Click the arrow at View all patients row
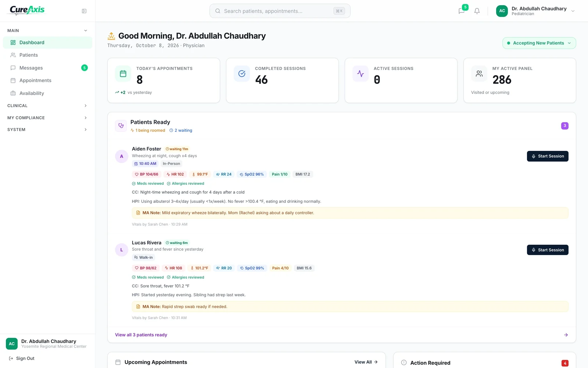The width and height of the screenshot is (588, 368). pyautogui.click(x=566, y=335)
